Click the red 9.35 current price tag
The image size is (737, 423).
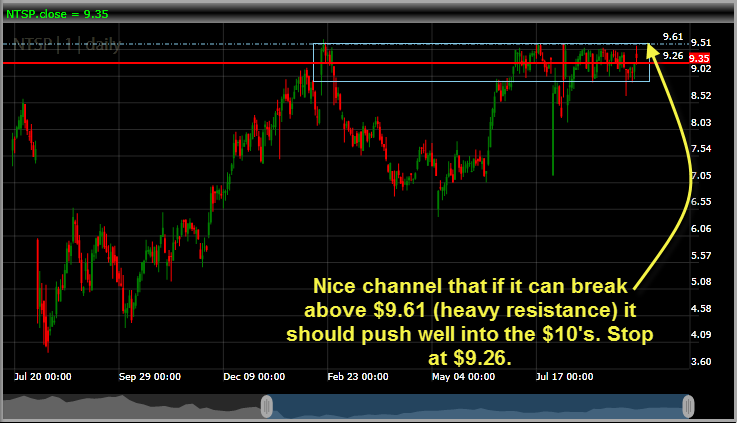[x=699, y=58]
